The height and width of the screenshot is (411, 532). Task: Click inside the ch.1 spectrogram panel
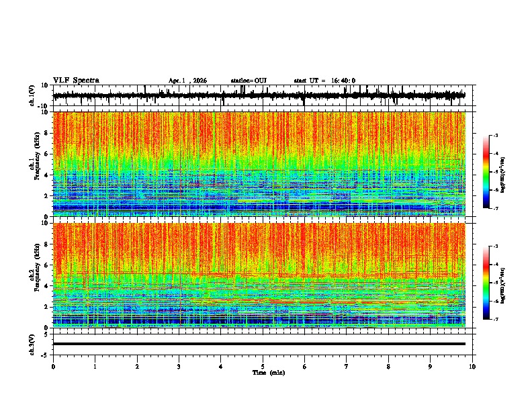(x=259, y=164)
